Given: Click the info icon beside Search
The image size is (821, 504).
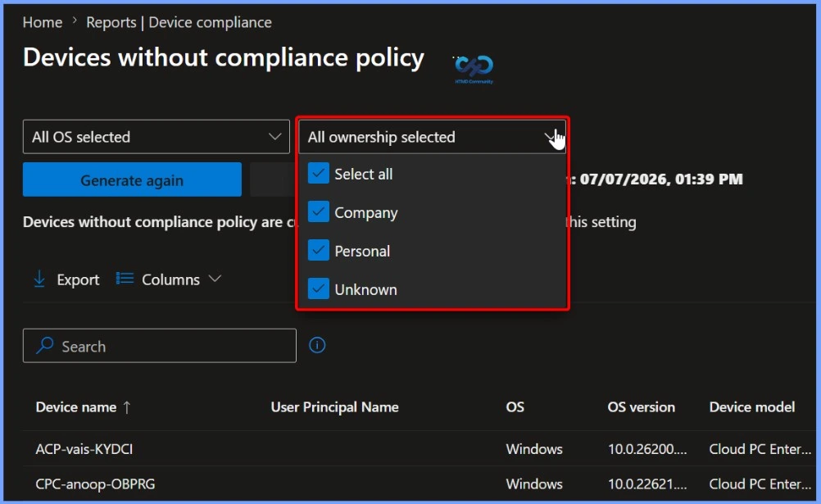Looking at the screenshot, I should (317, 345).
